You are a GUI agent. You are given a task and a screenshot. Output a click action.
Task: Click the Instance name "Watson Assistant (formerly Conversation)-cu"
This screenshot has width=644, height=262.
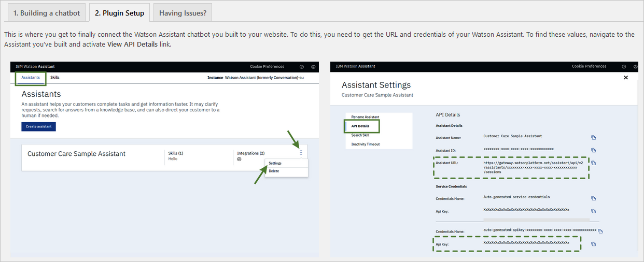click(x=264, y=78)
